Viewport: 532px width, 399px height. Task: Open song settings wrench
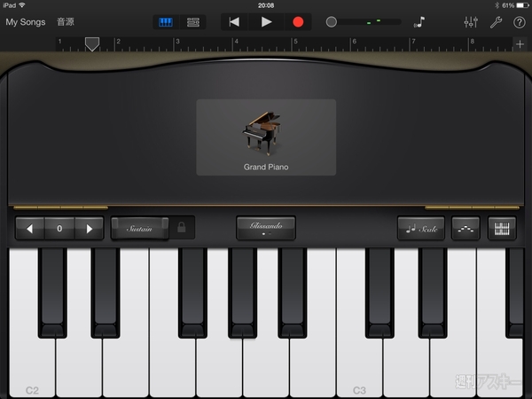pyautogui.click(x=496, y=22)
